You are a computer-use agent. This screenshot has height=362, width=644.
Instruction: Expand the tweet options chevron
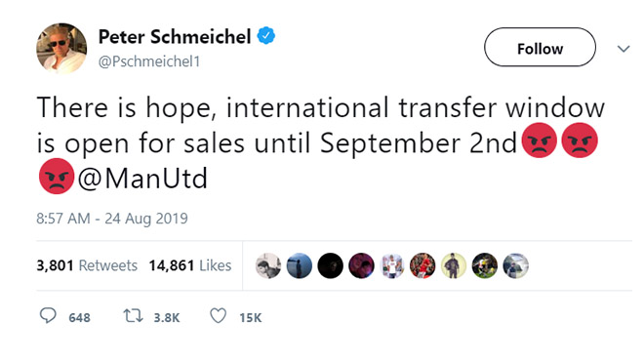click(624, 49)
